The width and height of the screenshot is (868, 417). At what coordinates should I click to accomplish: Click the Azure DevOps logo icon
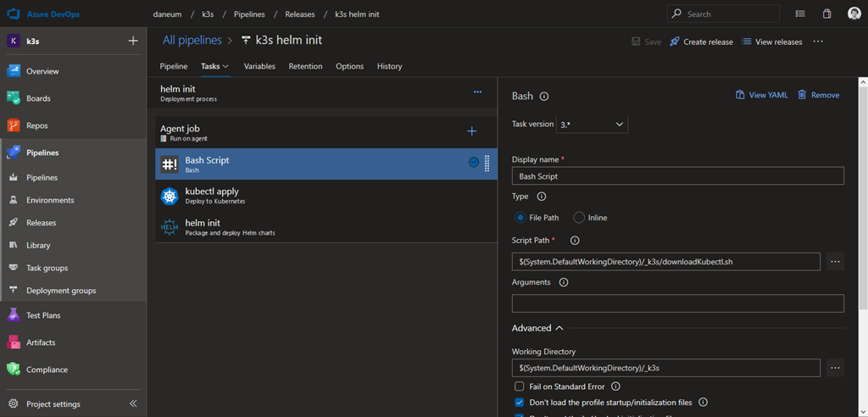click(x=14, y=14)
